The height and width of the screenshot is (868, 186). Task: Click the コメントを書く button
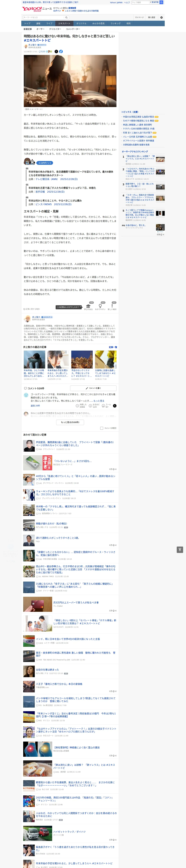(x=93, y=388)
